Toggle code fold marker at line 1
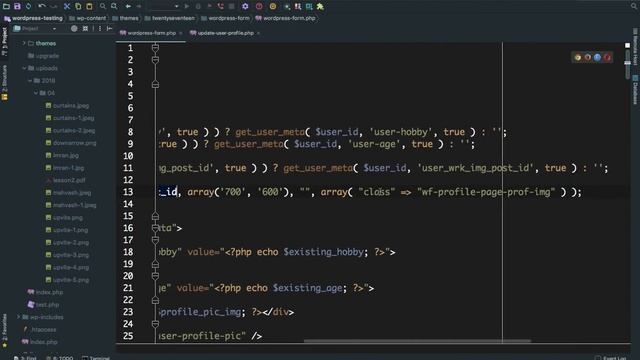Image resolution: width=640 pixels, height=360 pixels. coord(155,48)
